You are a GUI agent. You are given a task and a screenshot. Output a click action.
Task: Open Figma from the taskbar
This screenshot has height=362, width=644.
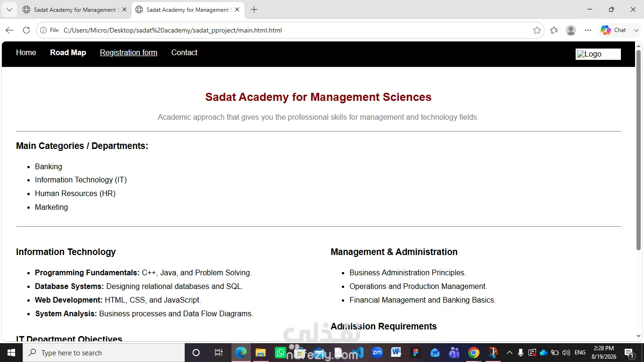[x=416, y=353]
